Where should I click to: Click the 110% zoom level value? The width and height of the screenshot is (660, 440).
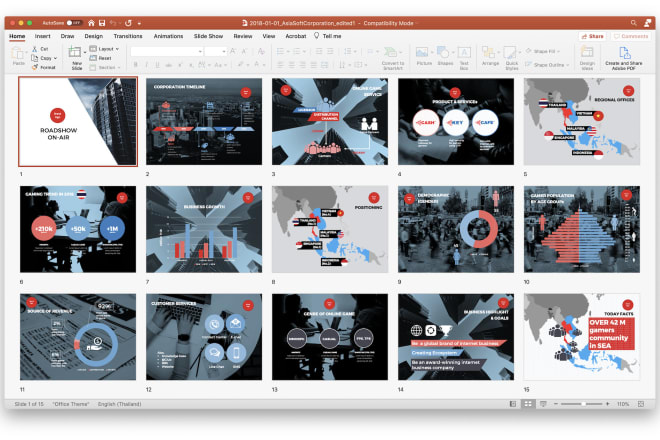tap(623, 404)
